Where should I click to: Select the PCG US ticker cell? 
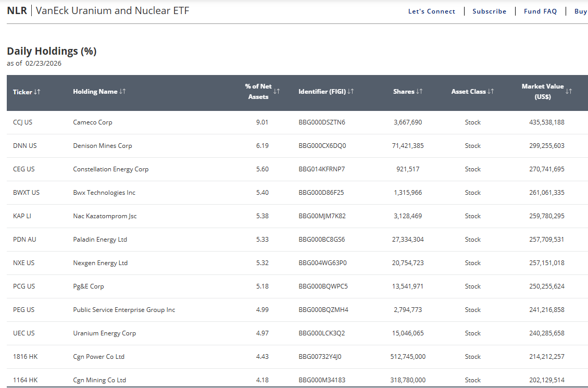pyautogui.click(x=24, y=286)
